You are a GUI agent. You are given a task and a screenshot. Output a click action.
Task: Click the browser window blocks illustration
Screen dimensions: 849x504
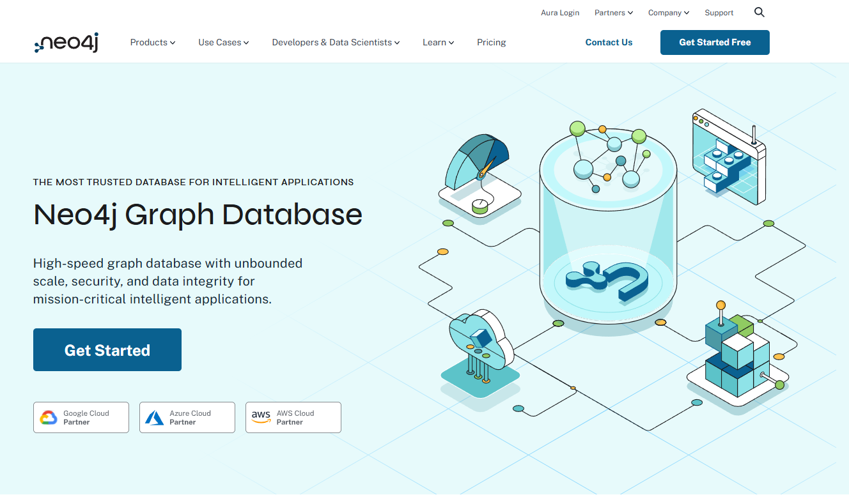click(729, 157)
